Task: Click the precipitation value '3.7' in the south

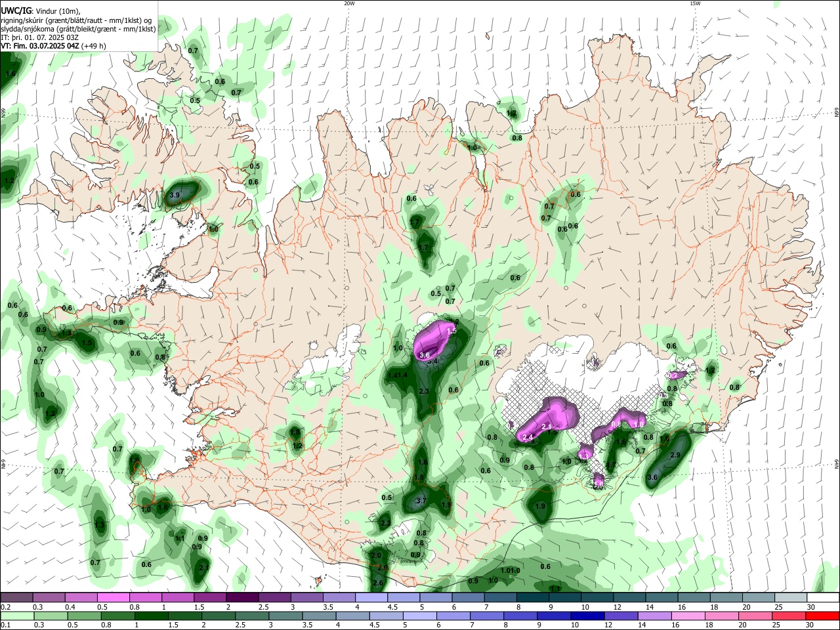Action: [421, 501]
